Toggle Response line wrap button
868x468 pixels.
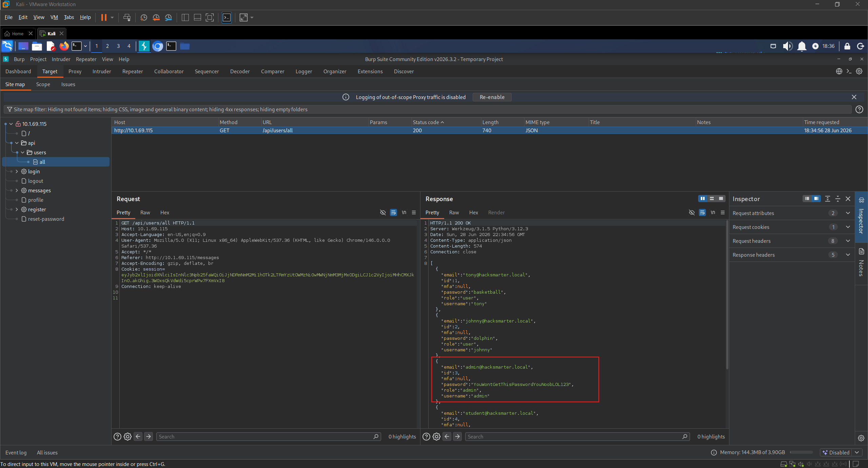click(x=702, y=212)
